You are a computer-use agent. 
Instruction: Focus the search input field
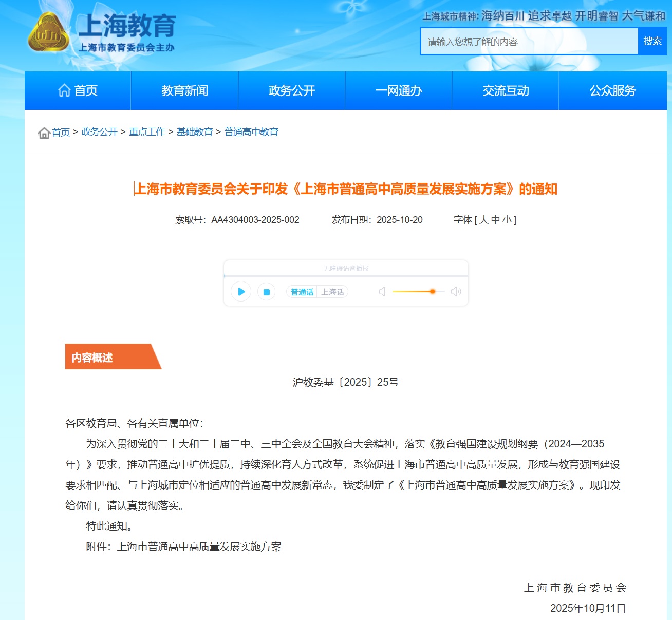pyautogui.click(x=529, y=42)
